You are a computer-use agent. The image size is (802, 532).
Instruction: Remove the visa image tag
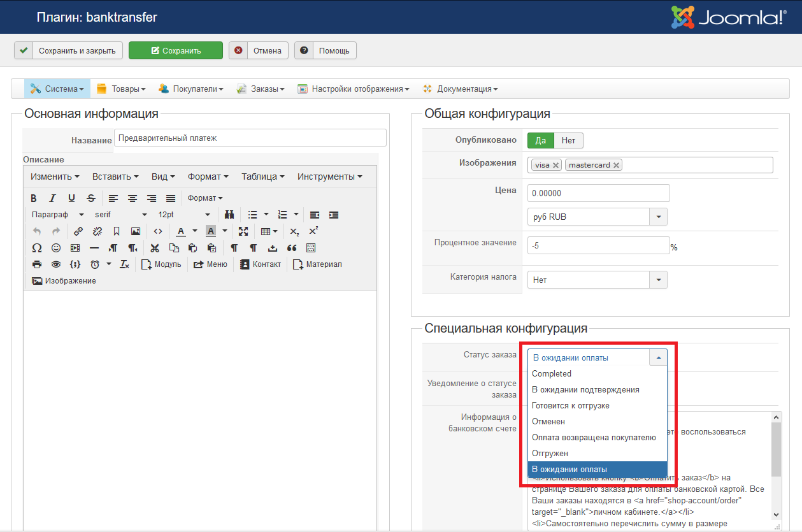556,165
